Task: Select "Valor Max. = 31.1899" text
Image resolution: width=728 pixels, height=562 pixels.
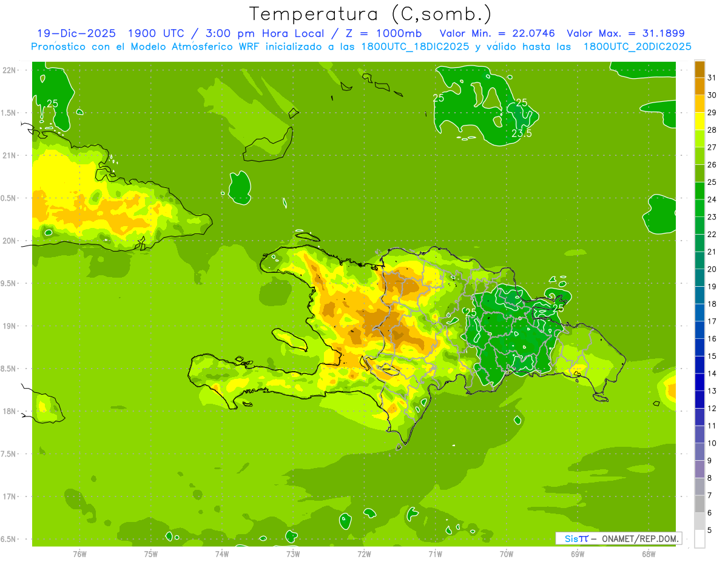Action: 626,33
